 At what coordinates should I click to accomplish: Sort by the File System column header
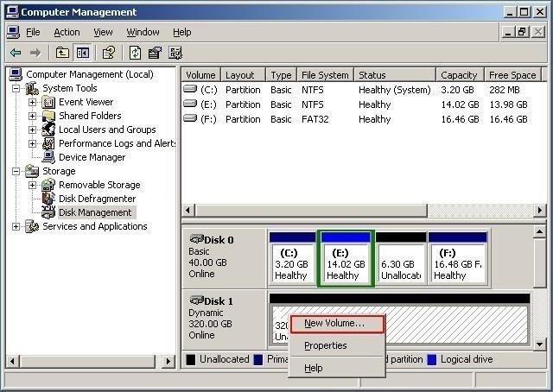[325, 75]
